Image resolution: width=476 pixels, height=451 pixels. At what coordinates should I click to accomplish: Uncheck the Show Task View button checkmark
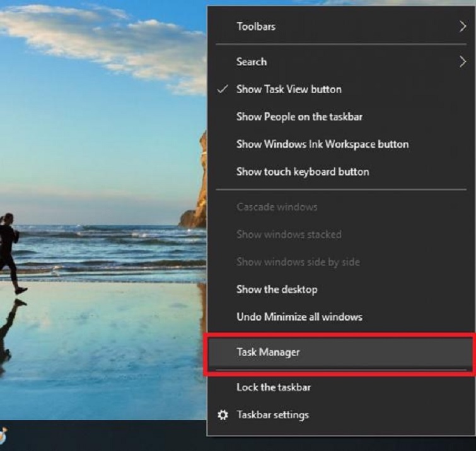click(223, 90)
